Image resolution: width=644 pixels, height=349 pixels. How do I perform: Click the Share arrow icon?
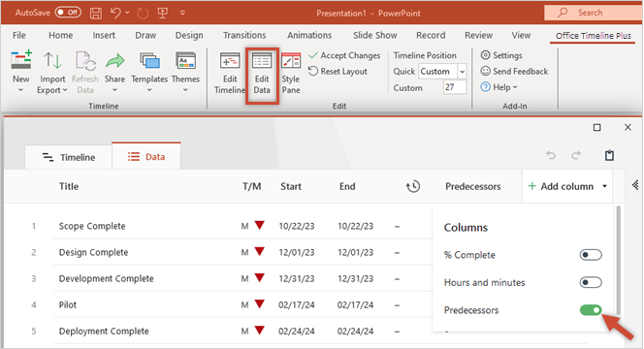click(114, 61)
